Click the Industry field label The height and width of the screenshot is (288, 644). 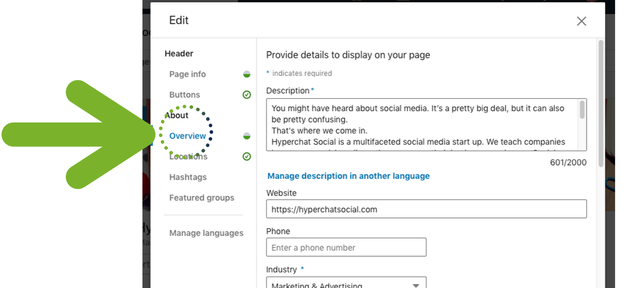click(282, 270)
